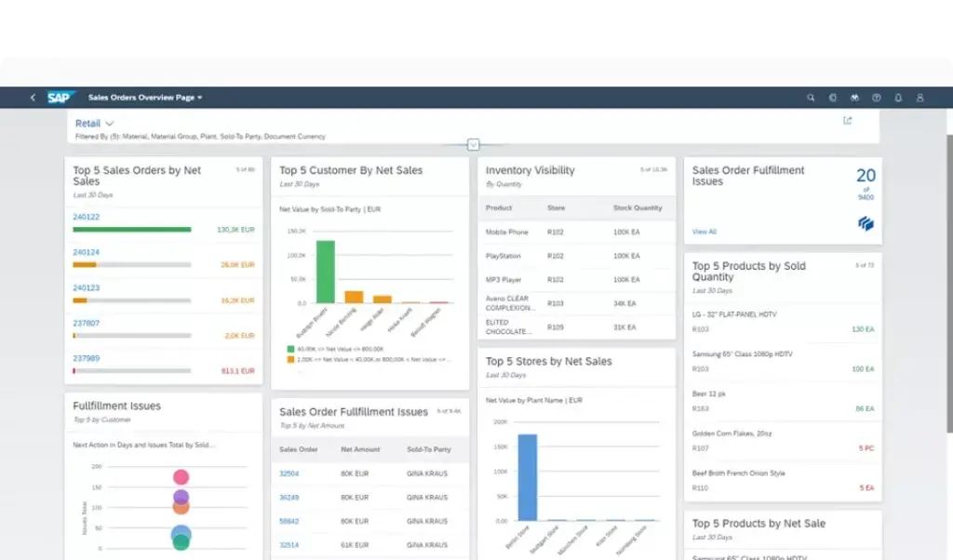Select Golden Corn Flakes, 20oz product item

(783, 440)
